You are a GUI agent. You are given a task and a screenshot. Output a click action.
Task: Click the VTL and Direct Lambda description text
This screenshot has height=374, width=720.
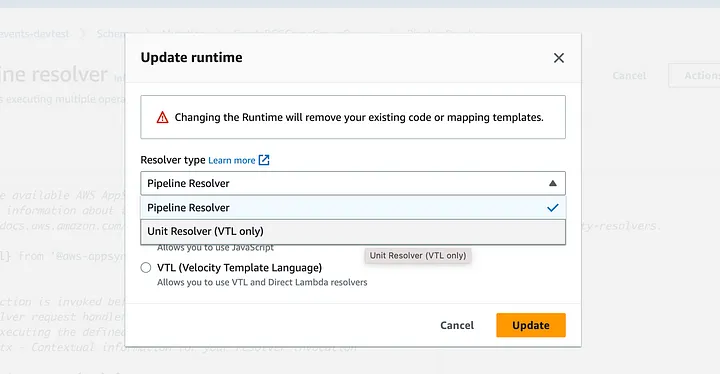pos(262,282)
